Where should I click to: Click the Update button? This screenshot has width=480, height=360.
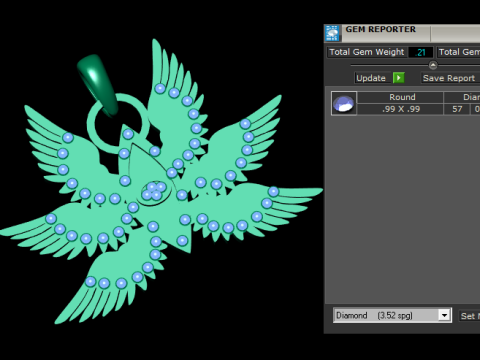coord(371,78)
